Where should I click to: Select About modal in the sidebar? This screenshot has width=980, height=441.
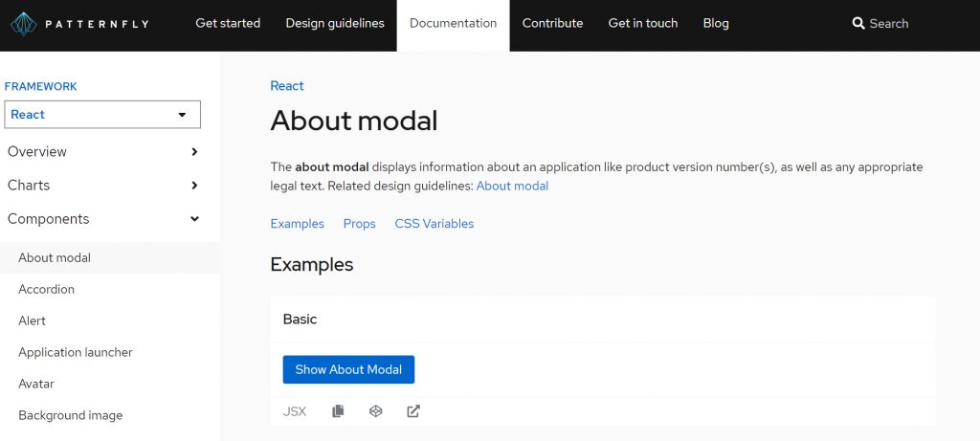pos(109,258)
